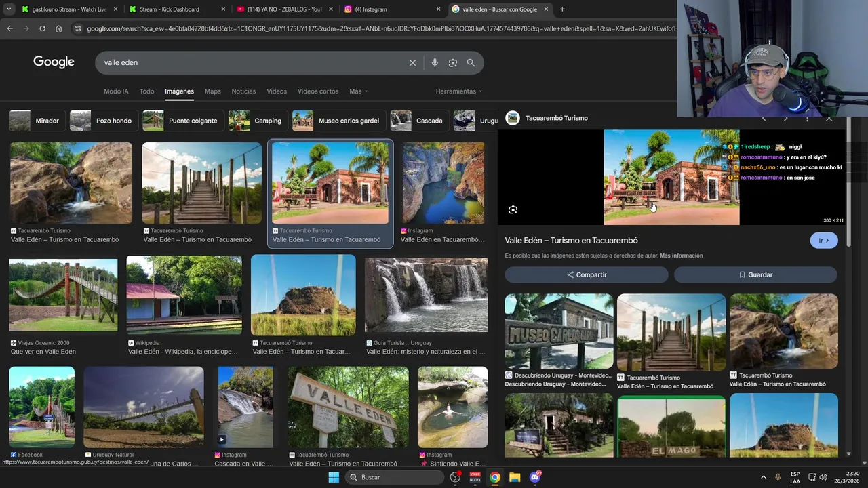
Task: Open Más información copyright link
Action: (681, 256)
